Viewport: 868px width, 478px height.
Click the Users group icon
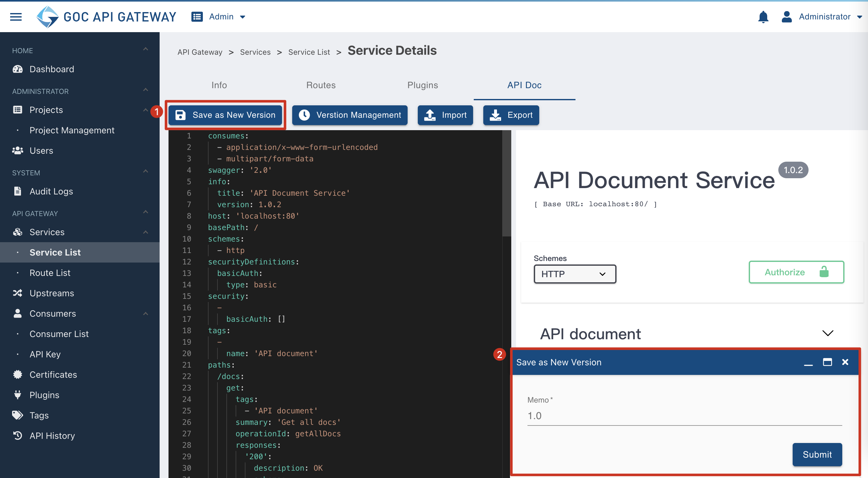coord(17,151)
